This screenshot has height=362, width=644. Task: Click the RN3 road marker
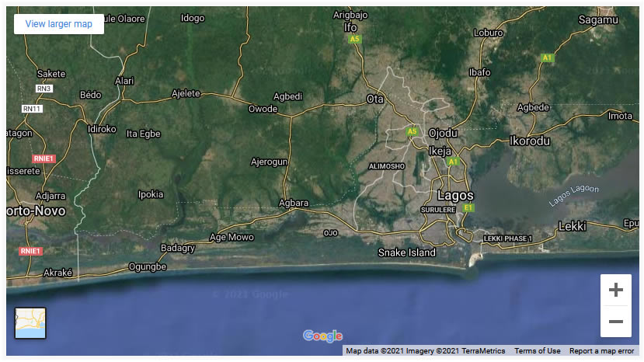point(44,89)
